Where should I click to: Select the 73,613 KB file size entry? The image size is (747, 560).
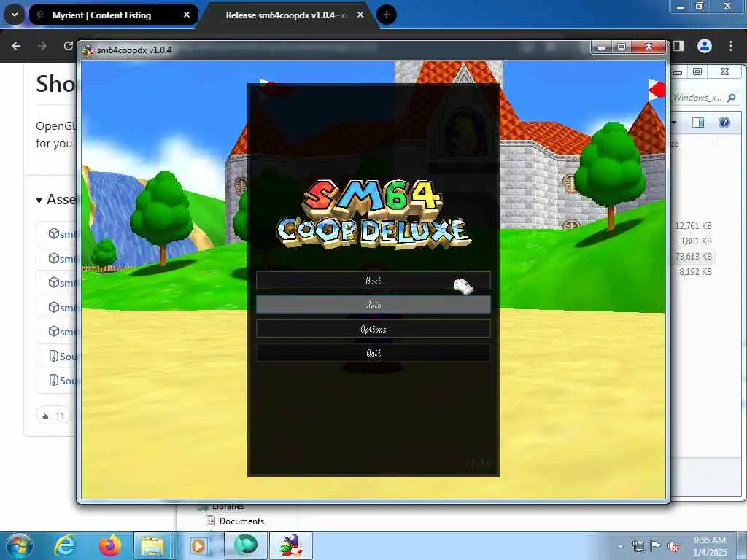tap(693, 256)
